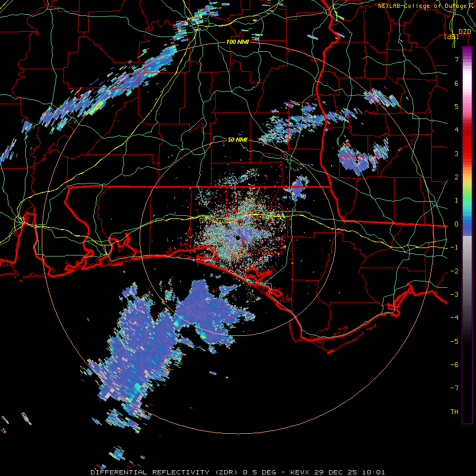
Task: Click the 3 value on the dB scale
Action: (456, 153)
